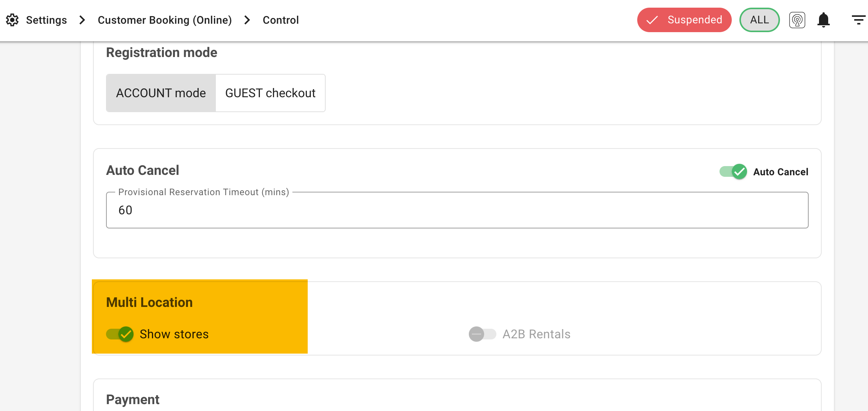Open the Settings breadcrumb link
868x411 pixels.
(46, 20)
